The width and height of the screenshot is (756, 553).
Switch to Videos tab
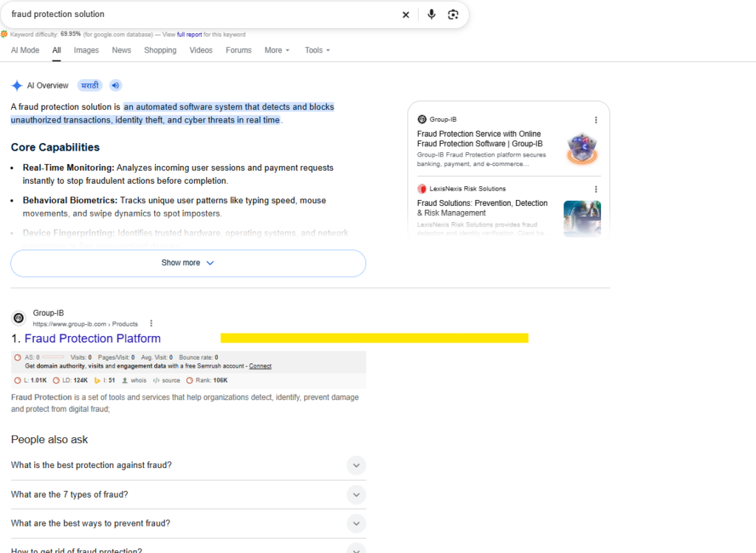[x=201, y=50]
